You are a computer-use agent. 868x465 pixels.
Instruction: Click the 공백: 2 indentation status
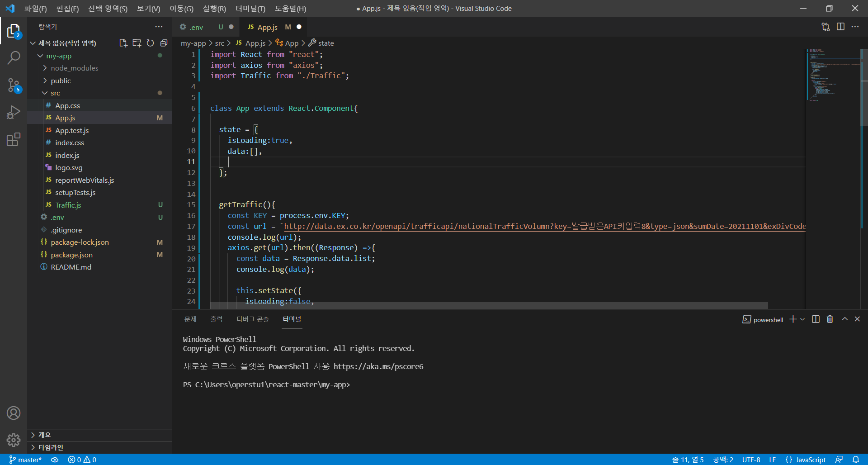coord(723,460)
